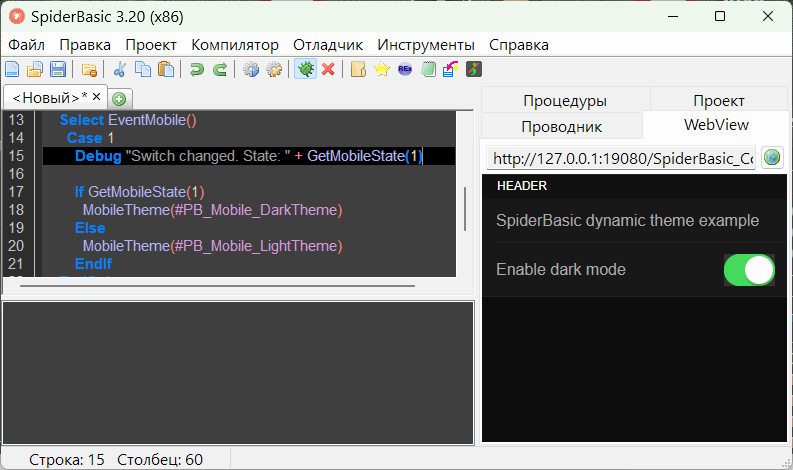Screen dimensions: 793x470
Task: Click the Redo green arrow icon
Action: click(x=220, y=69)
